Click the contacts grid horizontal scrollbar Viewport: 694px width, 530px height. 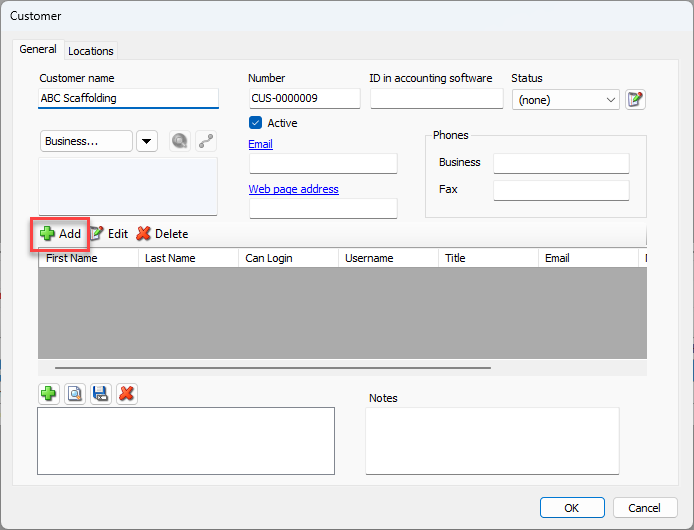(273, 368)
